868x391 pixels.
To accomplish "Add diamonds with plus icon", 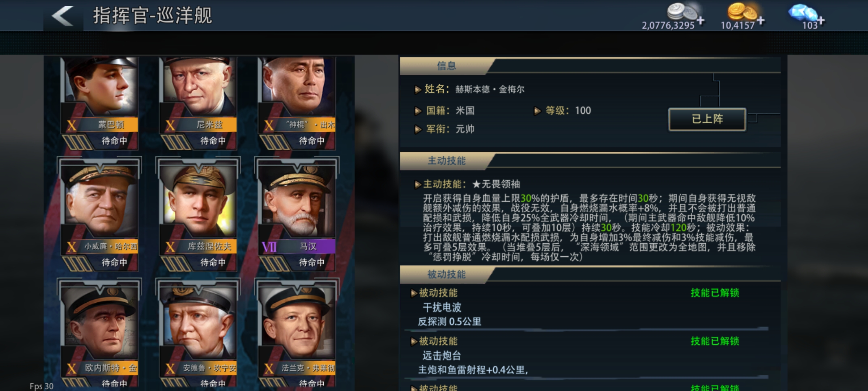I will [821, 20].
